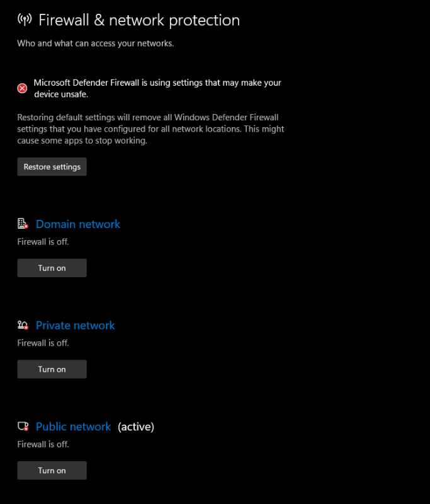Screen dimensions: 430x504
Task: Click the Domain network building icon
Action: tap(23, 224)
